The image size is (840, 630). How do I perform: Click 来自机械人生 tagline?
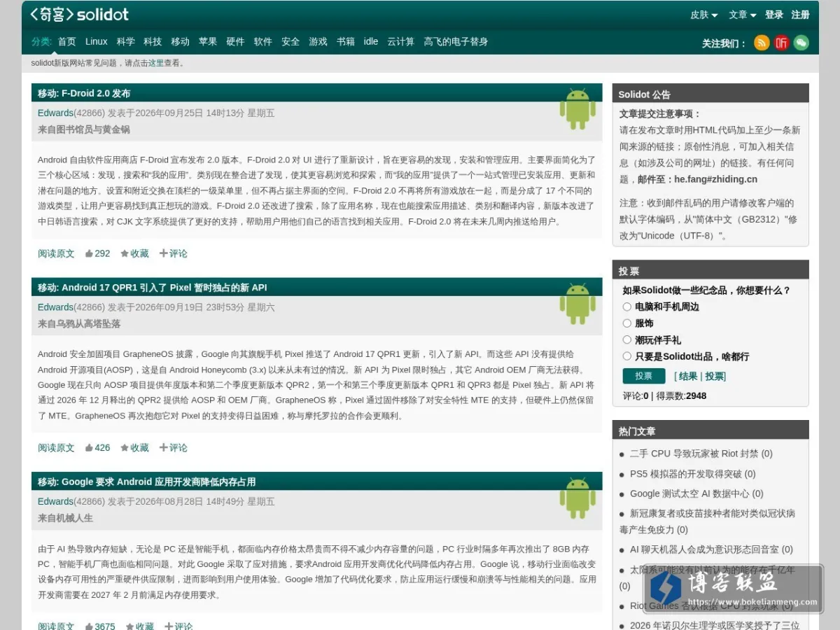65,519
